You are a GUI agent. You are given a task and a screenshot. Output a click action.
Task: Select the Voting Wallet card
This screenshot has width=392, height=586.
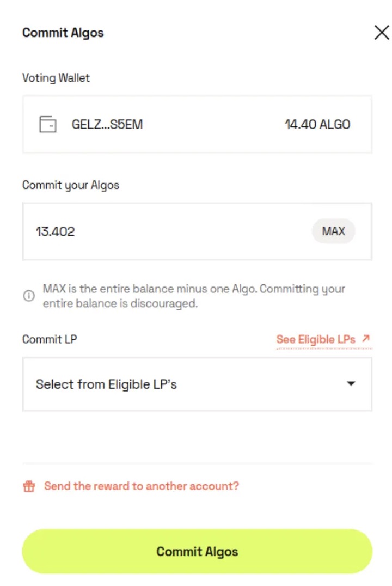197,124
